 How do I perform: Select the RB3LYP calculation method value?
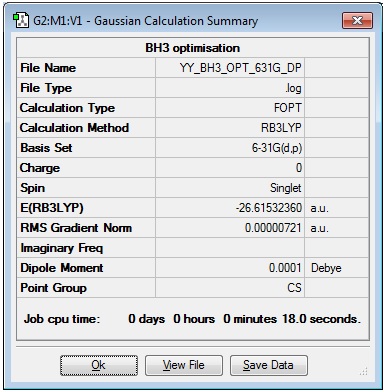pos(281,128)
